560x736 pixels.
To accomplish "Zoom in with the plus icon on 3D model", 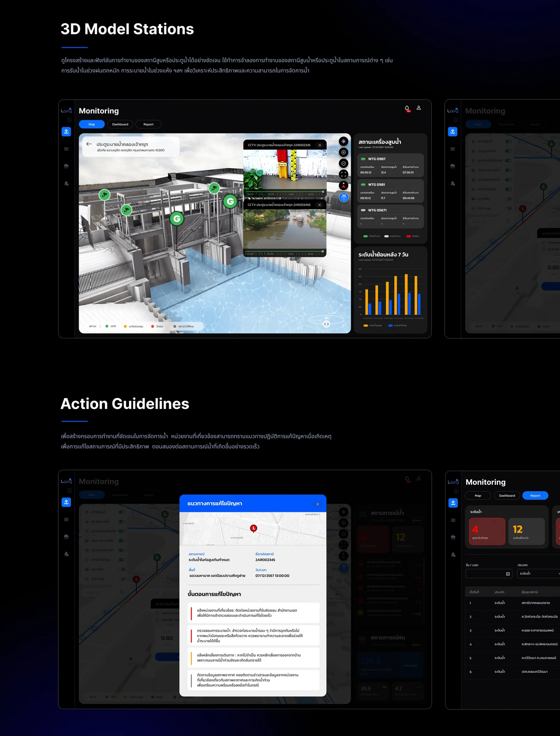I will pyautogui.click(x=343, y=153).
